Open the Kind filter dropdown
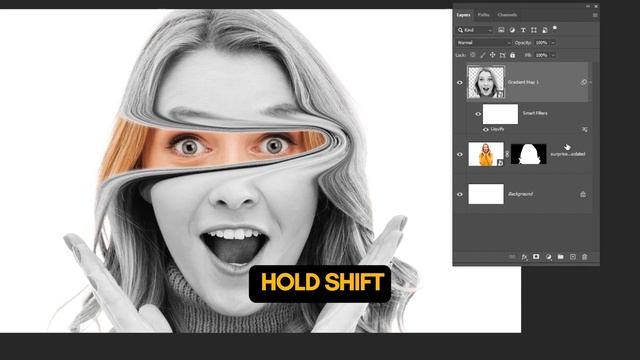The width and height of the screenshot is (640, 360). click(475, 30)
